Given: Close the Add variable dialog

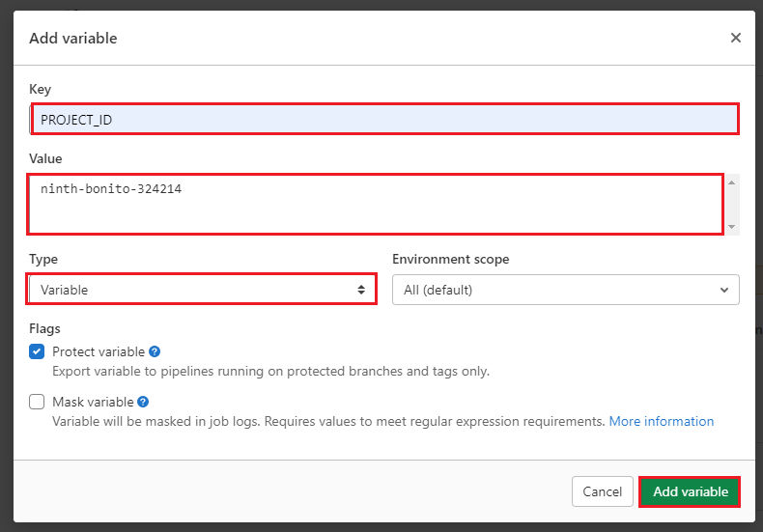Looking at the screenshot, I should pos(736,38).
